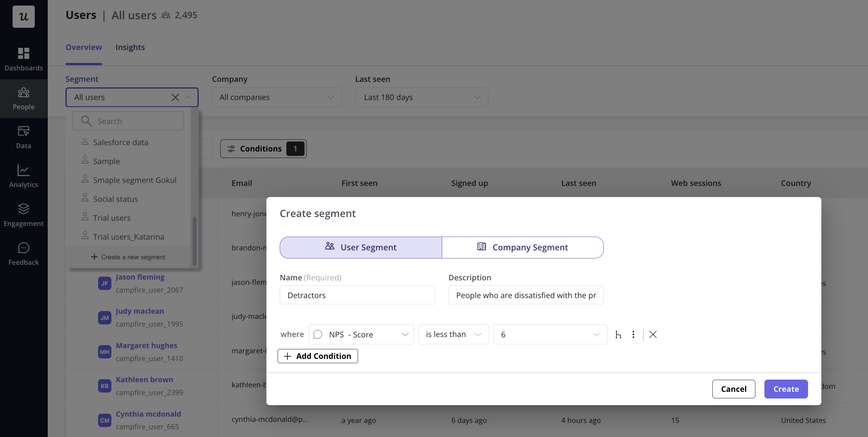Select User Segment toggle
The width and height of the screenshot is (868, 437).
(361, 247)
